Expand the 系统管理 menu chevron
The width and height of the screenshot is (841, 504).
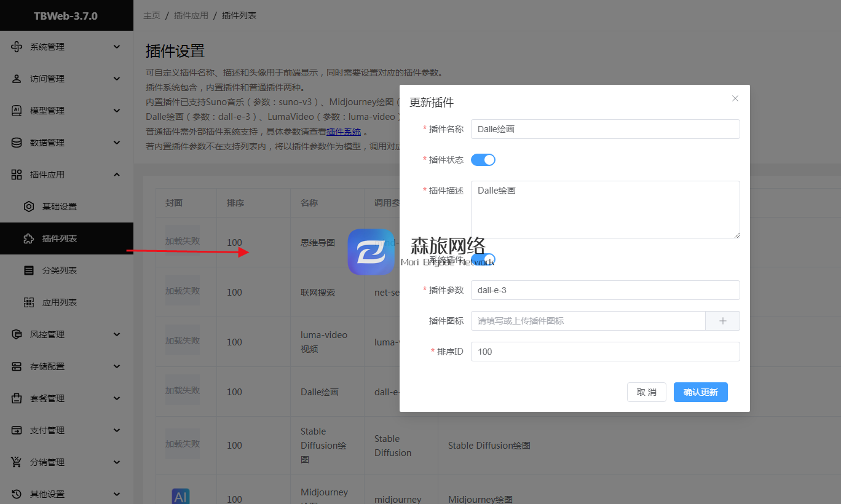117,47
